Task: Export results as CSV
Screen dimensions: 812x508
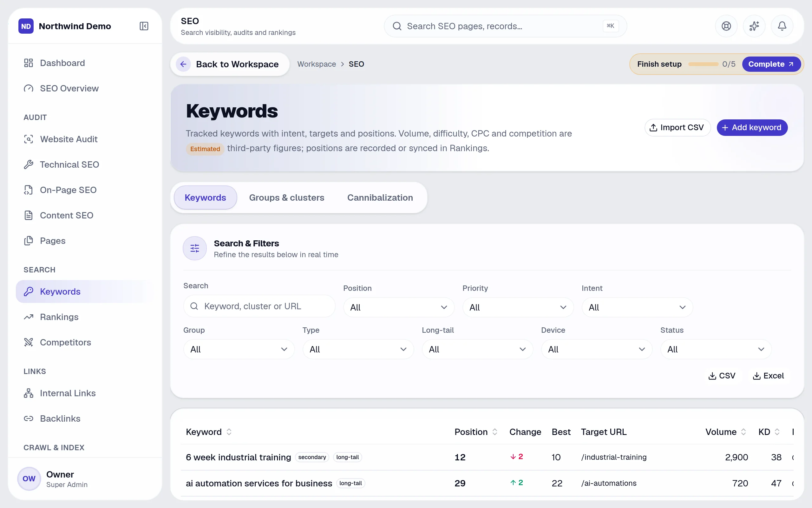Action: coord(722,376)
